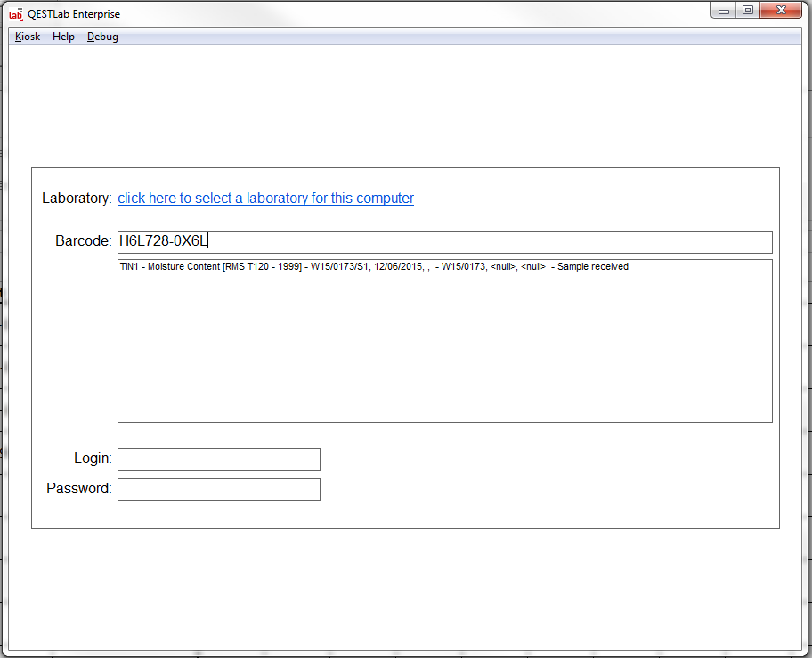Click the Password text field
This screenshot has width=812, height=658.
(x=218, y=490)
